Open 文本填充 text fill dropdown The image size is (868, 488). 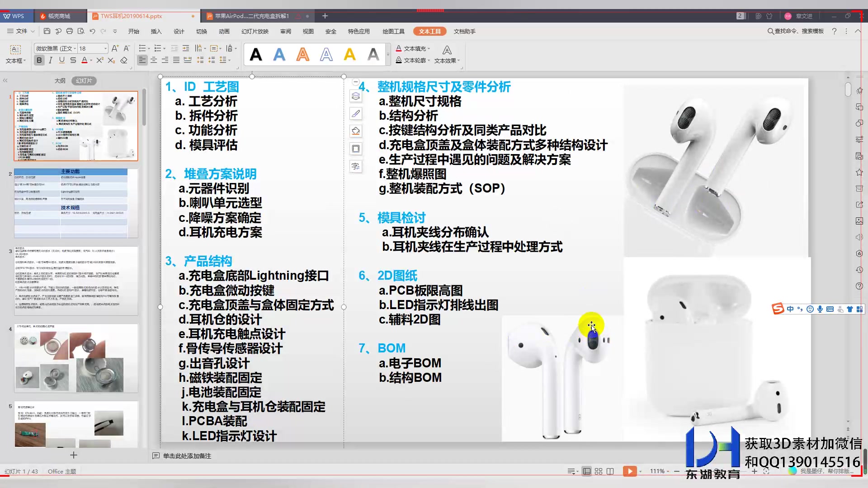coord(413,48)
